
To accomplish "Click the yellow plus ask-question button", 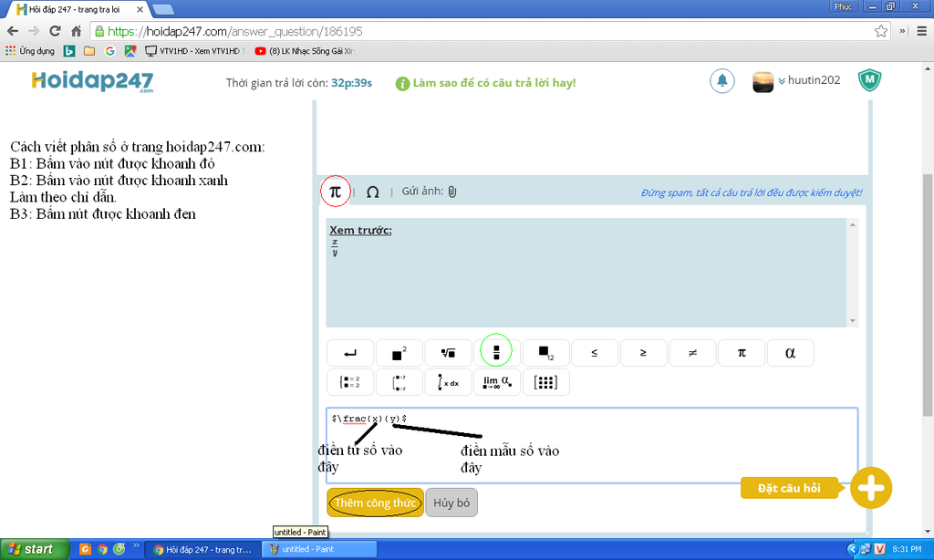I will pyautogui.click(x=871, y=488).
